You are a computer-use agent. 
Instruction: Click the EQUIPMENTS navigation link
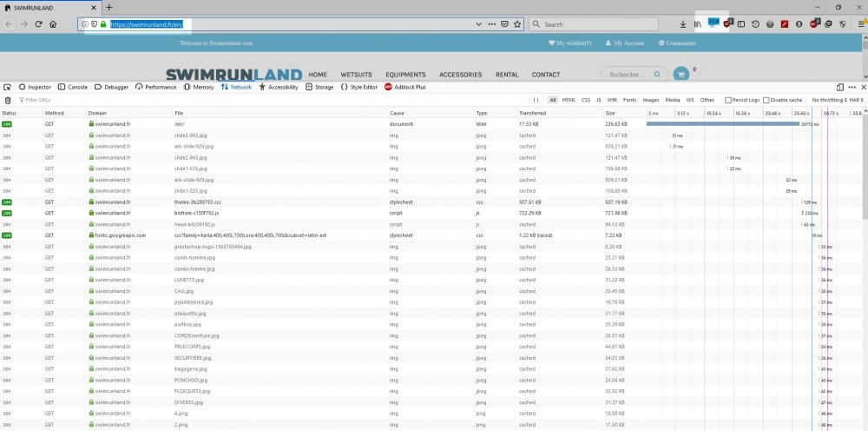(x=405, y=74)
